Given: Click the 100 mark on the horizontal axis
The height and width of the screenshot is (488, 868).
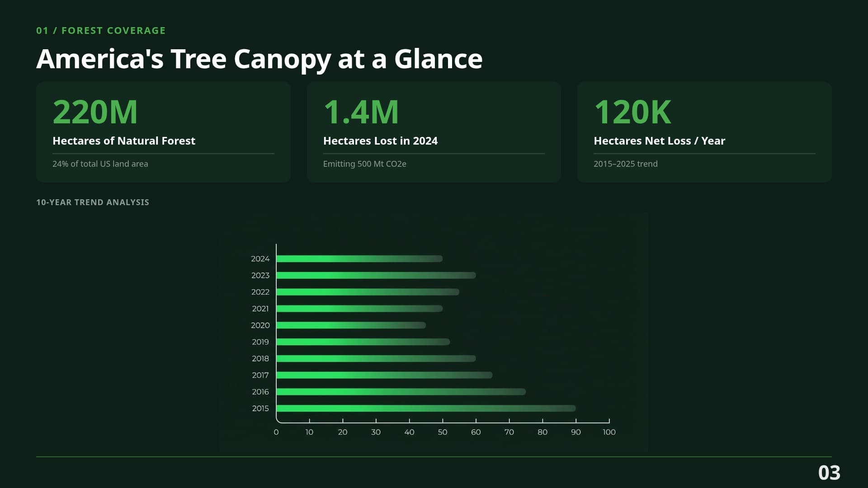Looking at the screenshot, I should (x=609, y=432).
